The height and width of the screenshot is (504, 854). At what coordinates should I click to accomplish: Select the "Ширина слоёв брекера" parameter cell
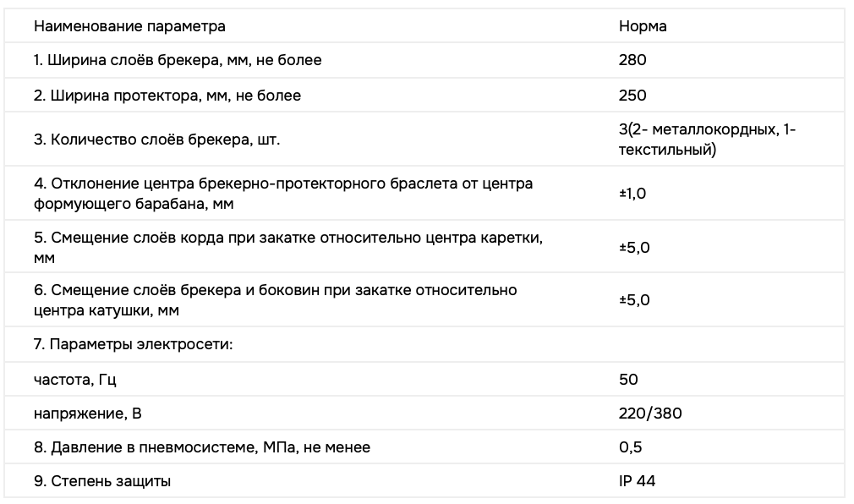click(x=178, y=60)
